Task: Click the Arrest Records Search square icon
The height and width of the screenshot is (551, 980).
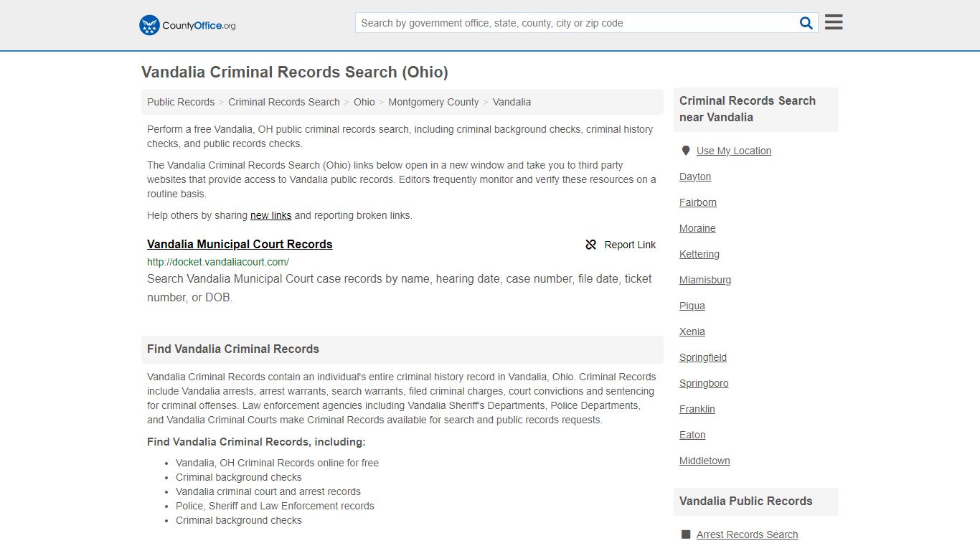Action: pyautogui.click(x=686, y=534)
